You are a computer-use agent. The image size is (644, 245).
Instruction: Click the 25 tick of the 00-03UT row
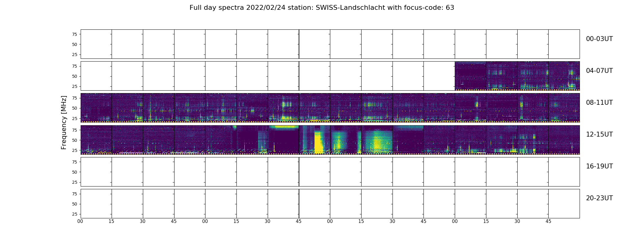tap(75, 55)
